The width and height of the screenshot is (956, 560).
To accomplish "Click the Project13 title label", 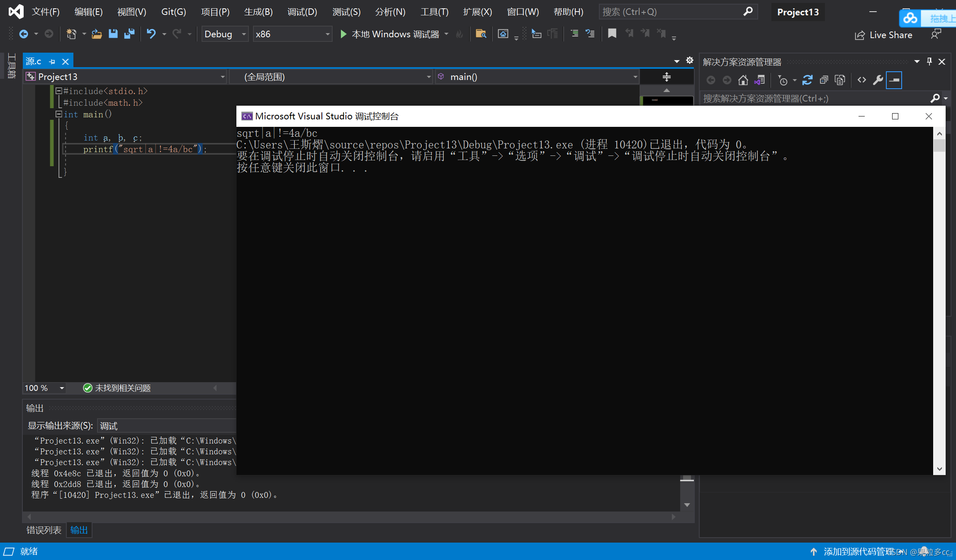I will [x=798, y=12].
